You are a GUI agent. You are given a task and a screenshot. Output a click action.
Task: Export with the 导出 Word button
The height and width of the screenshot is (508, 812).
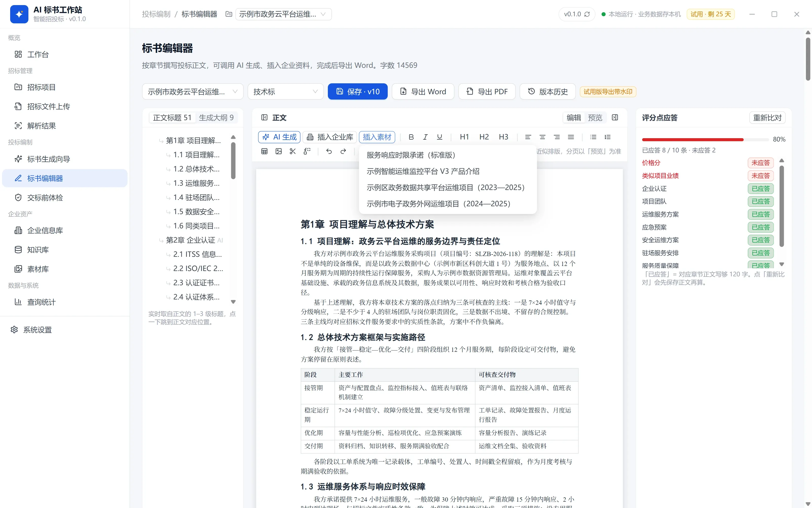(423, 92)
